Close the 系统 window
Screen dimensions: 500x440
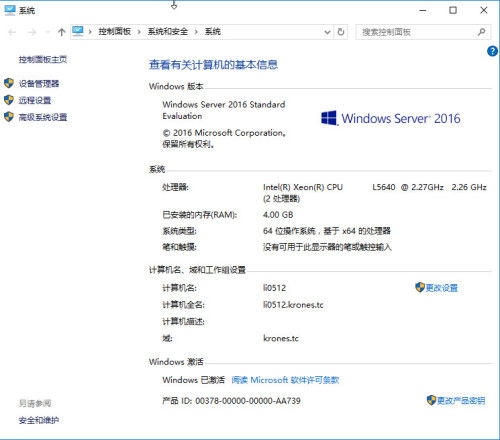point(484,10)
